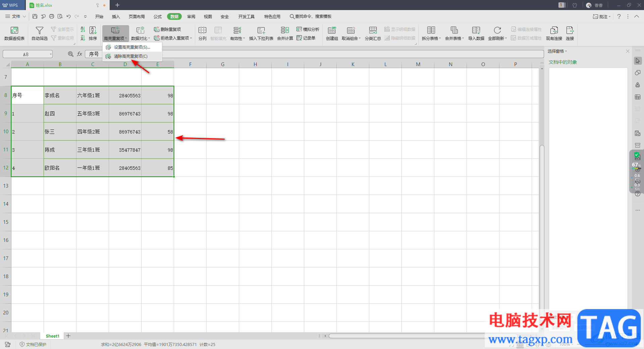644x349 pixels.
Task: Click Consolidate (合并计算) icon
Action: tap(285, 30)
